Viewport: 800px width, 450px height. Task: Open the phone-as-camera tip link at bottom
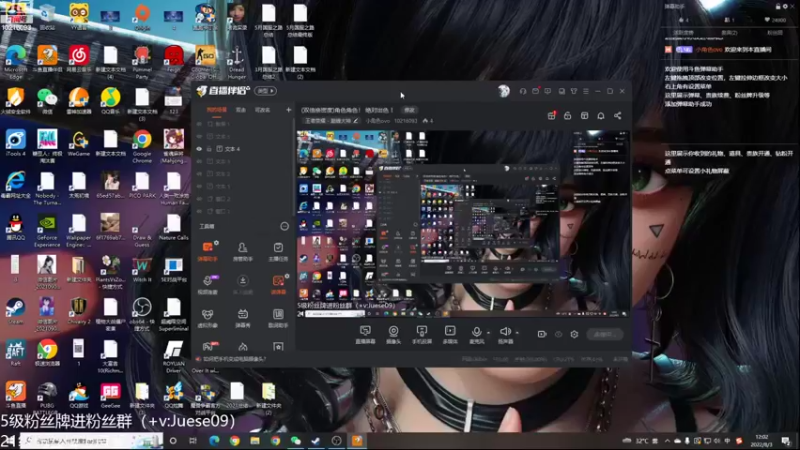pyautogui.click(x=234, y=359)
